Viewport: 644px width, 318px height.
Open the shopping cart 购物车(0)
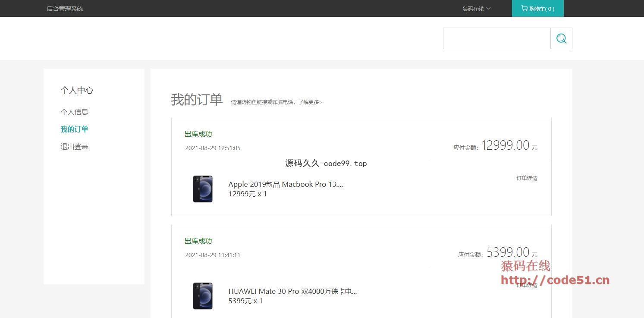point(537,9)
